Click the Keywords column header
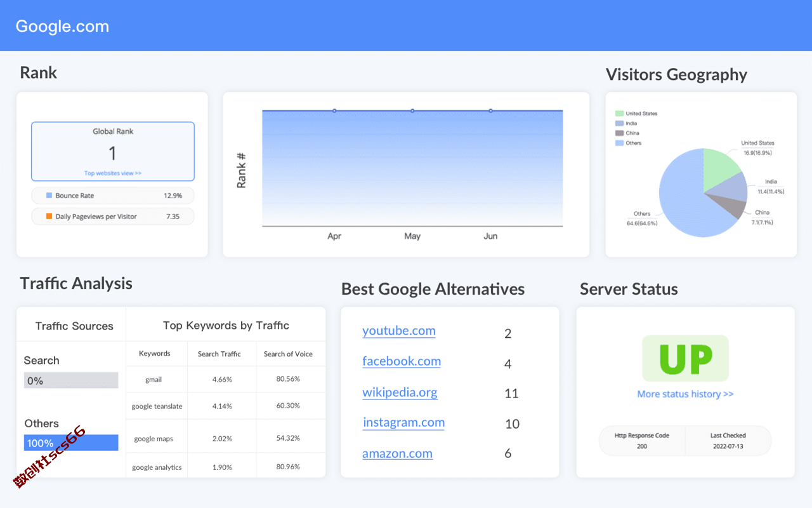This screenshot has width=812, height=508. 155,354
